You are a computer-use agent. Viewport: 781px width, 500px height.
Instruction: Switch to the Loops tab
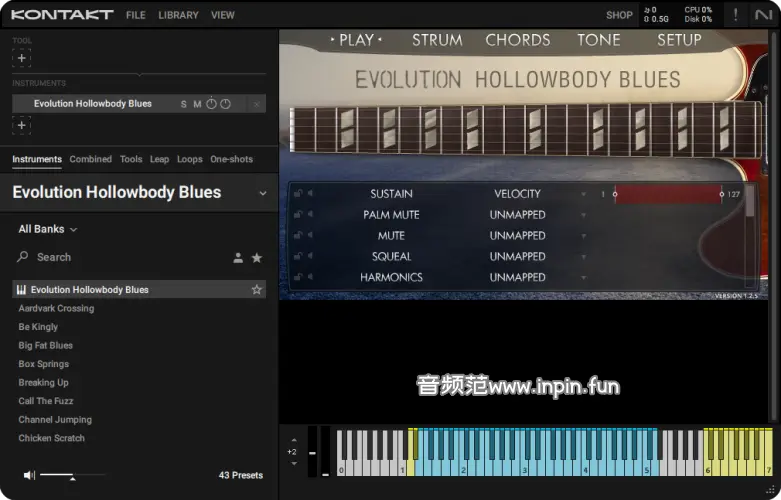[189, 159]
